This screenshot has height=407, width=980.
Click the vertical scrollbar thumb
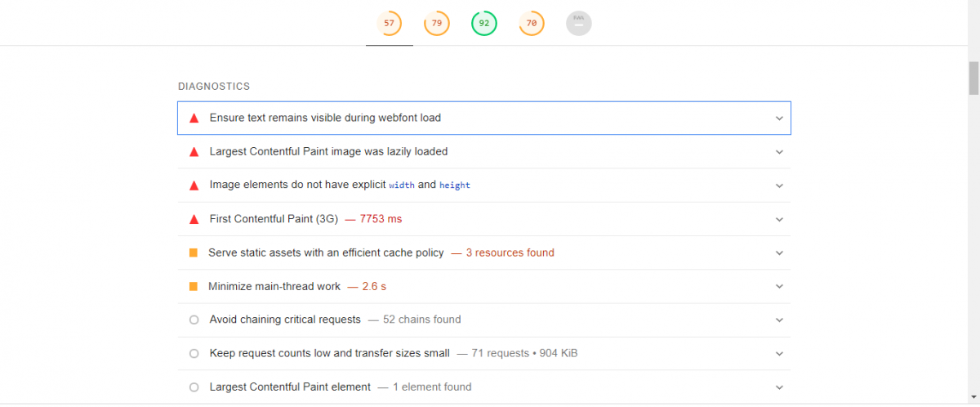click(x=973, y=78)
